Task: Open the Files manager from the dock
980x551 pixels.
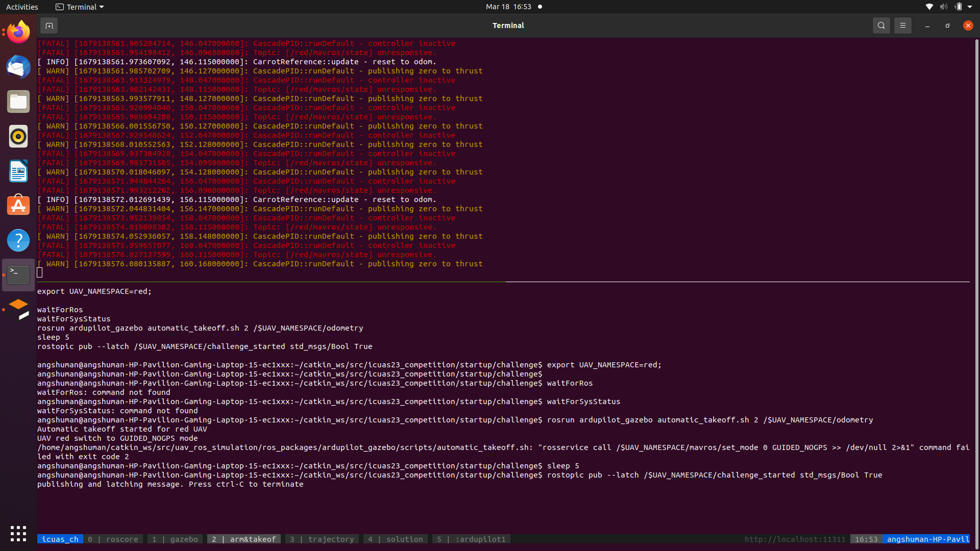Action: pos(18,101)
